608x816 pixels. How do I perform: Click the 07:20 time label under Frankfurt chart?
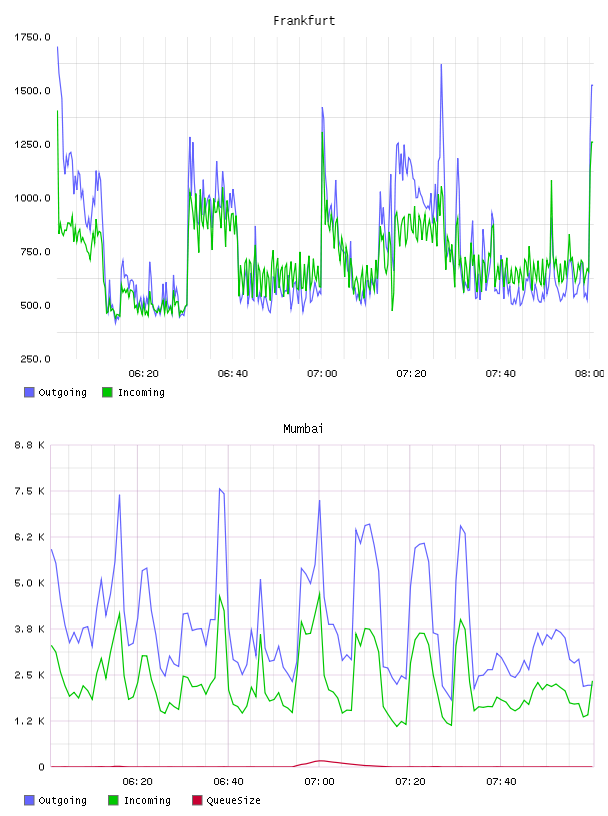click(x=411, y=373)
